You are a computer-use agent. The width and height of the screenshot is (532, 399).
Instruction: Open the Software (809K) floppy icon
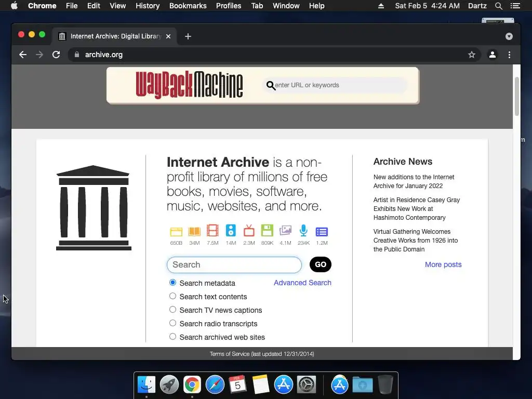pyautogui.click(x=267, y=230)
